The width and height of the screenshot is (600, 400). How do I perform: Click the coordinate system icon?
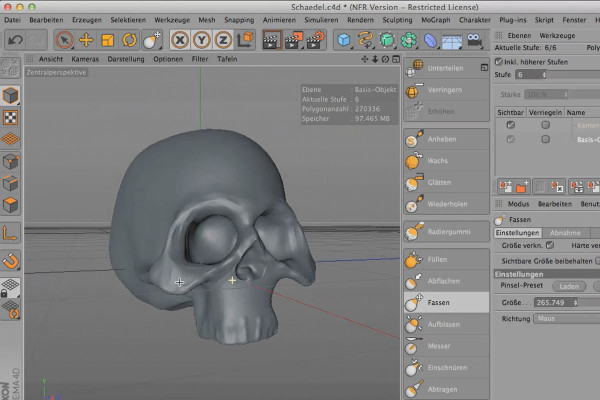point(245,40)
